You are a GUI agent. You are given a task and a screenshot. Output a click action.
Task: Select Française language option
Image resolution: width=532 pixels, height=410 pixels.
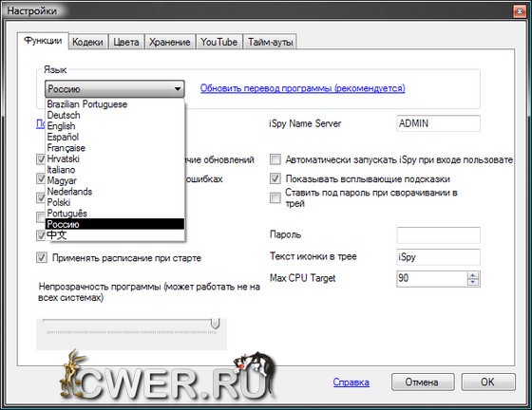coord(115,148)
